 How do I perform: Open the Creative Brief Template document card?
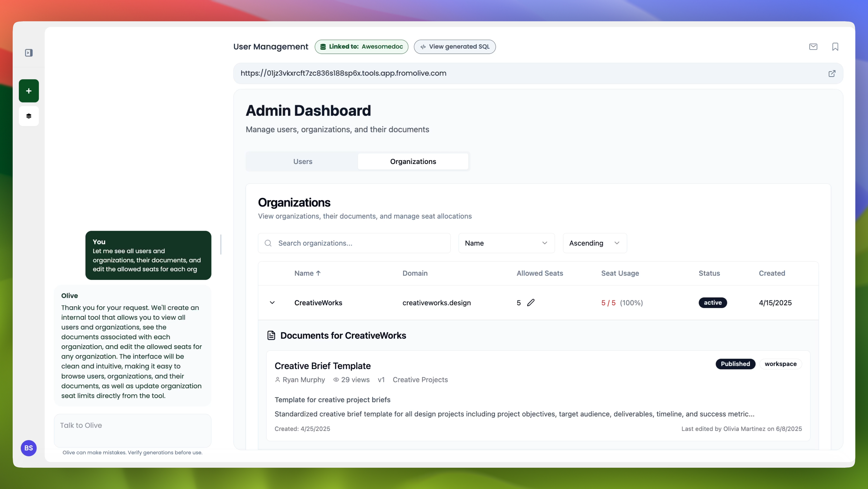coord(322,366)
